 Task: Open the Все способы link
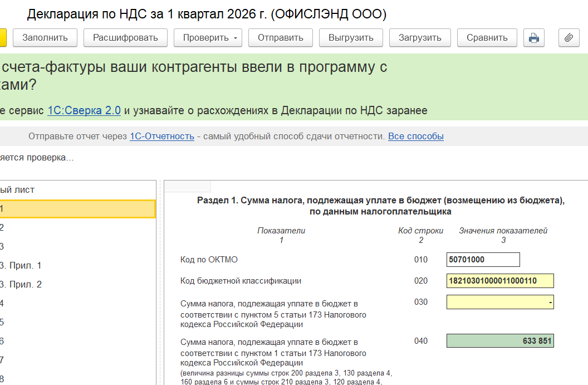[x=416, y=136]
